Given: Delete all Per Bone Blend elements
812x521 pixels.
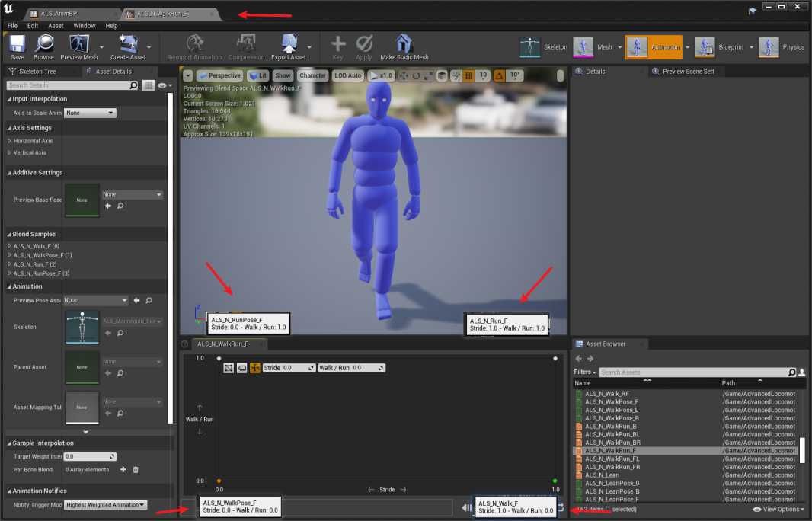Looking at the screenshot, I should coord(136,470).
